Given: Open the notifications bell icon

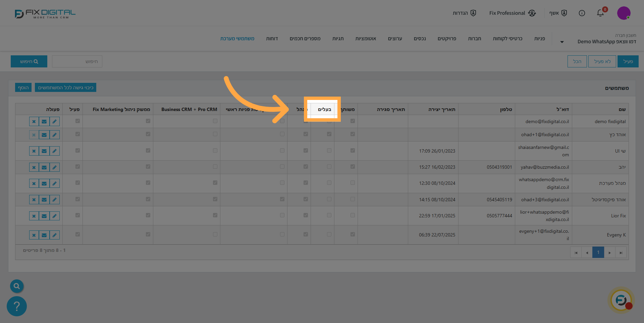Looking at the screenshot, I should pyautogui.click(x=600, y=13).
